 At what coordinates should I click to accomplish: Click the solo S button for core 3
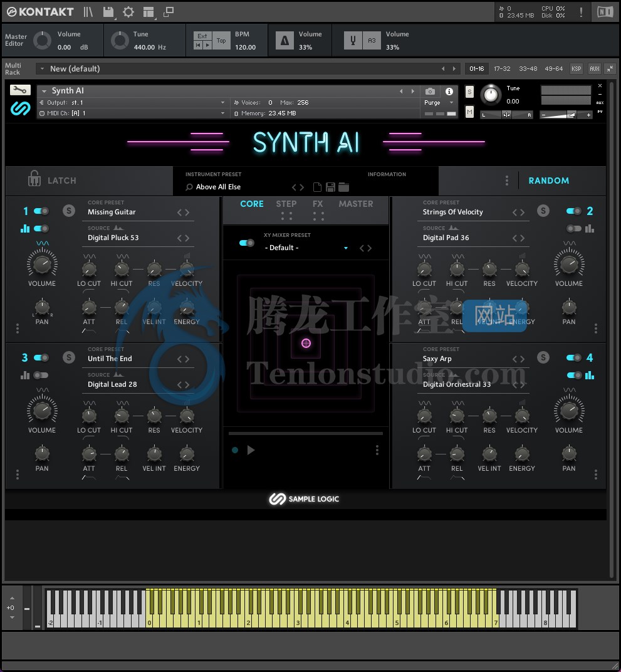point(69,357)
